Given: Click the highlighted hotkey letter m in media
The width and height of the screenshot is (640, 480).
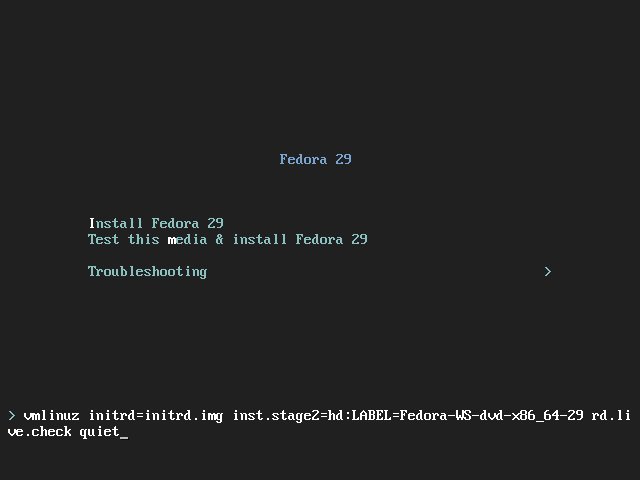Looking at the screenshot, I should click(x=172, y=240).
